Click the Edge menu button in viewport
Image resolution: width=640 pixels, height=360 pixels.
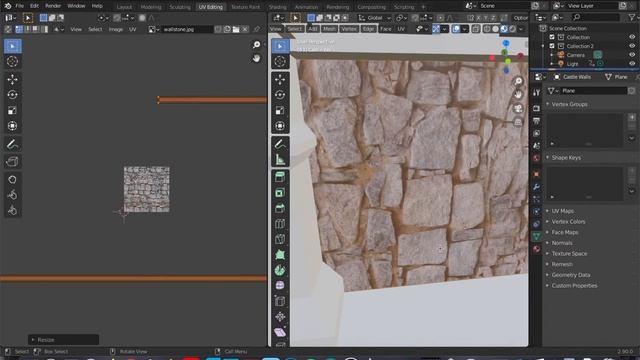tap(368, 29)
